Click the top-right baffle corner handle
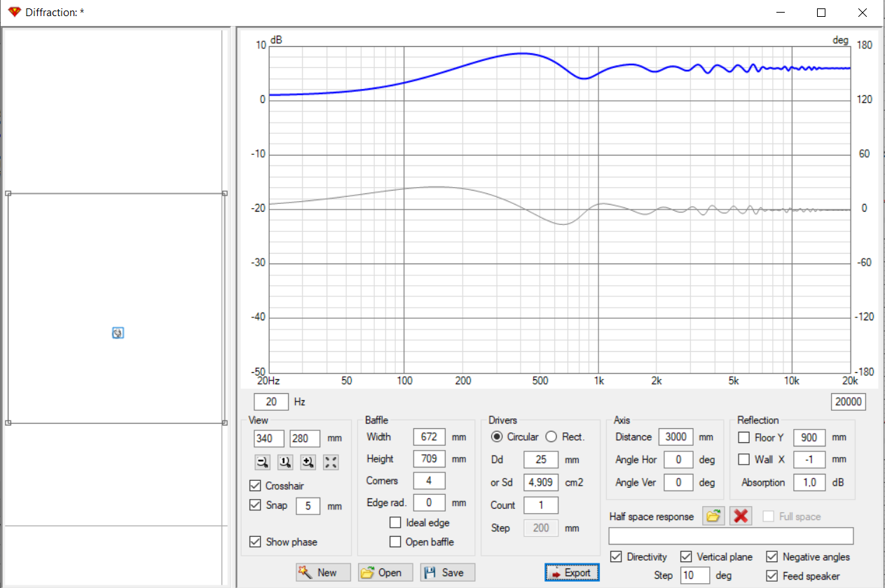The image size is (885, 588). click(x=225, y=193)
